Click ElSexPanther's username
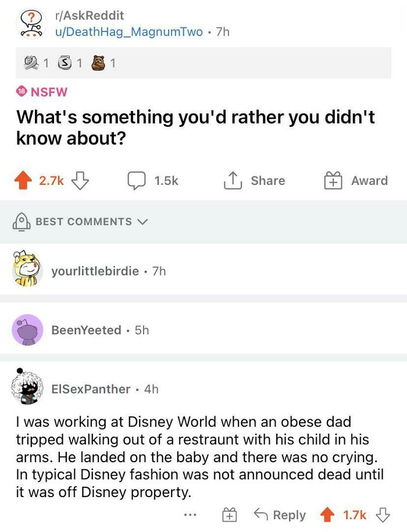This screenshot has height=532, width=407. point(91,390)
